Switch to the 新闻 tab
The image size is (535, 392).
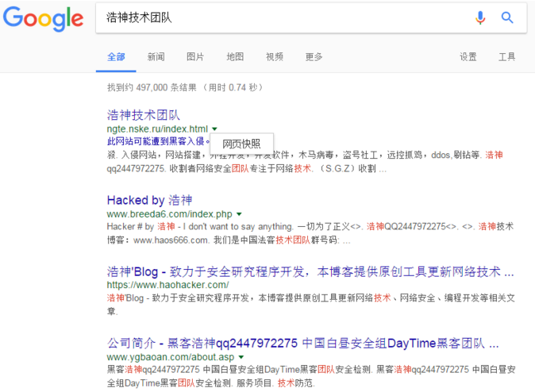click(156, 56)
